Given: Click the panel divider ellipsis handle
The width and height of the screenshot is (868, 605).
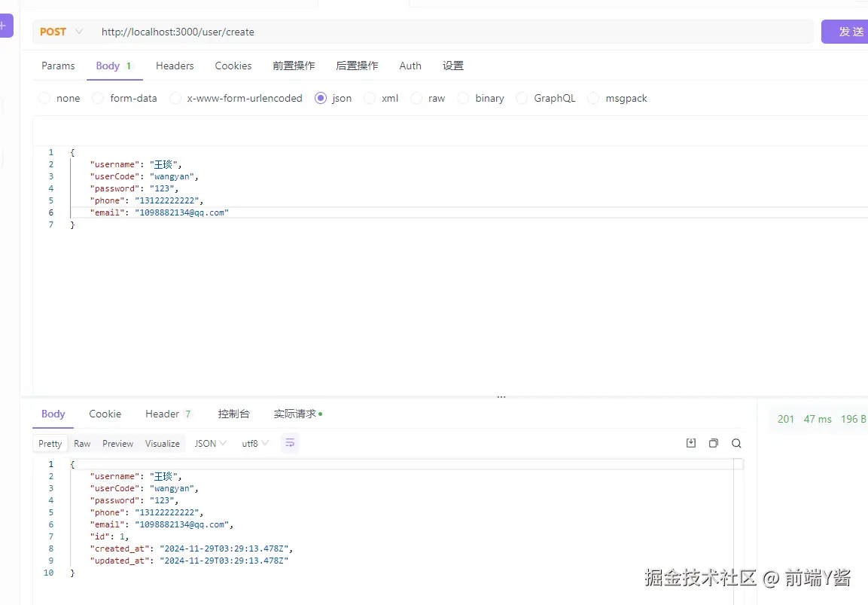Looking at the screenshot, I should [x=501, y=397].
